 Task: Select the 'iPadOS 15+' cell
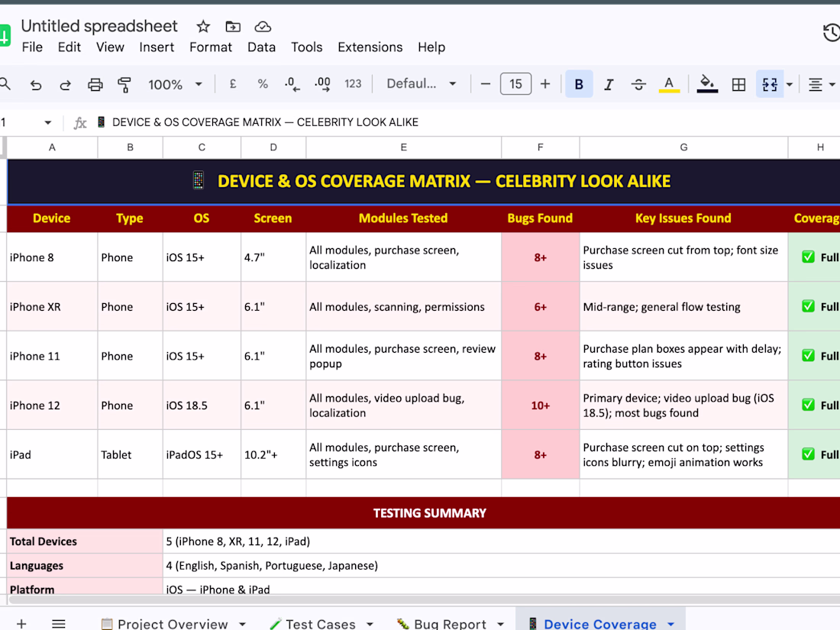[202, 455]
